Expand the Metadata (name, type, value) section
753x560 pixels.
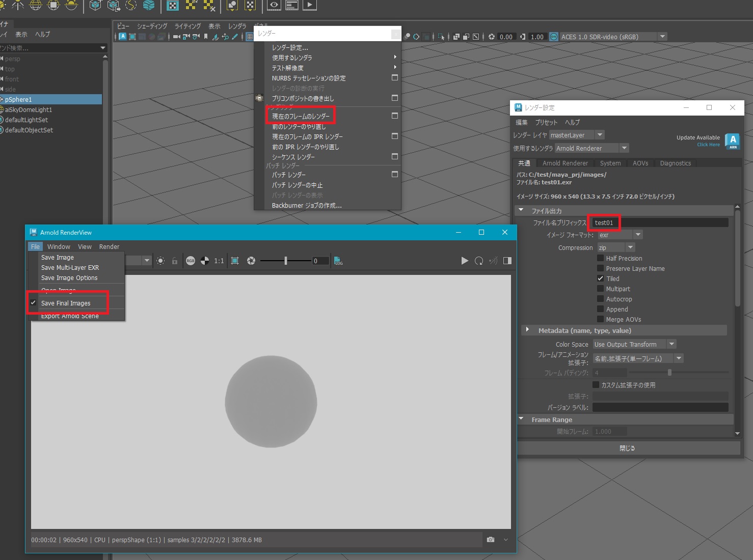[527, 330]
